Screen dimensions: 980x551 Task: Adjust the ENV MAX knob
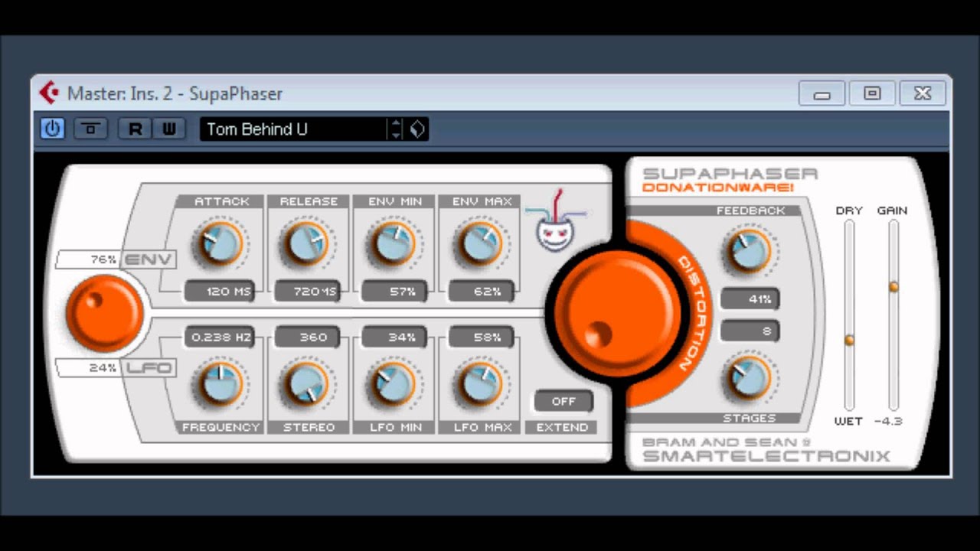[481, 244]
